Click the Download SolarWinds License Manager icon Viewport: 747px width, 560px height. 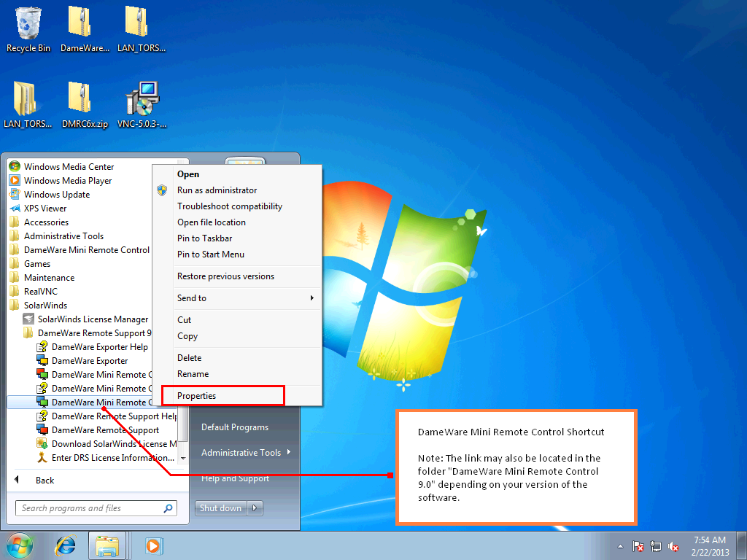[x=42, y=443]
